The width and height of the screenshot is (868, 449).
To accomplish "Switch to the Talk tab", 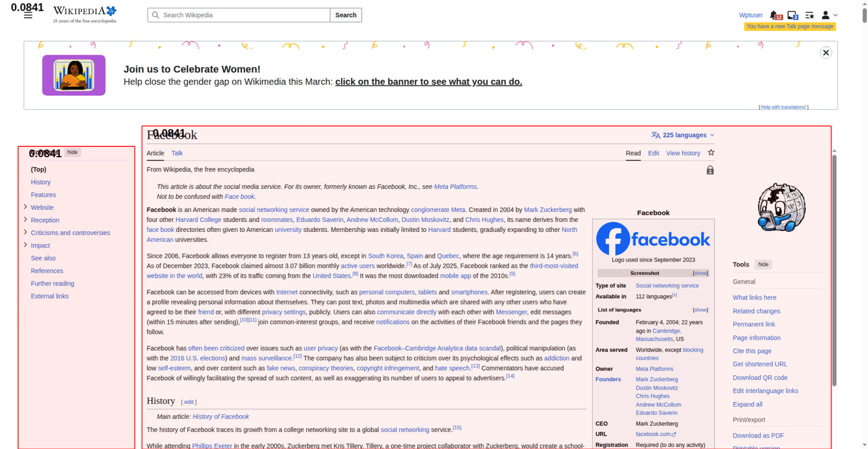I will click(x=177, y=153).
